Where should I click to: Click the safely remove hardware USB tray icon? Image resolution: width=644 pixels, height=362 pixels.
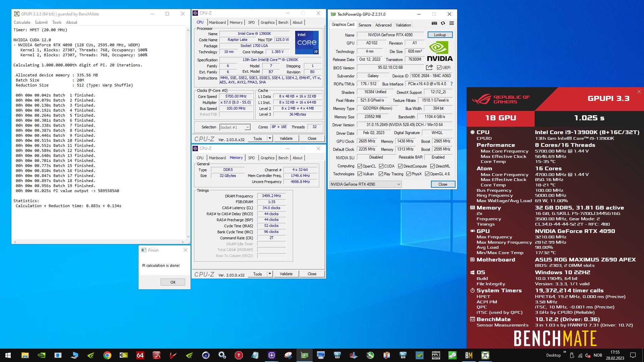click(572, 355)
